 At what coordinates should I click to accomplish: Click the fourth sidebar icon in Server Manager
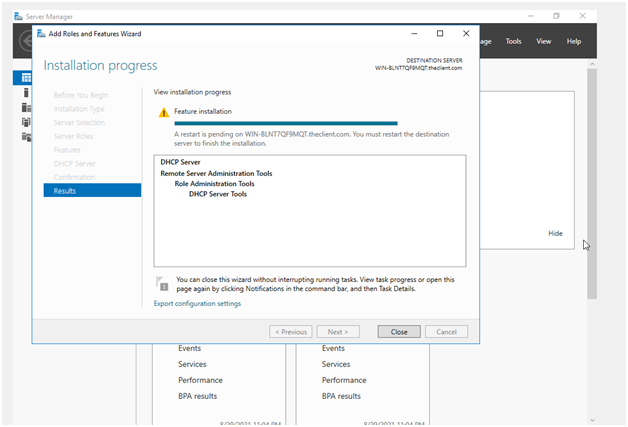(x=26, y=122)
